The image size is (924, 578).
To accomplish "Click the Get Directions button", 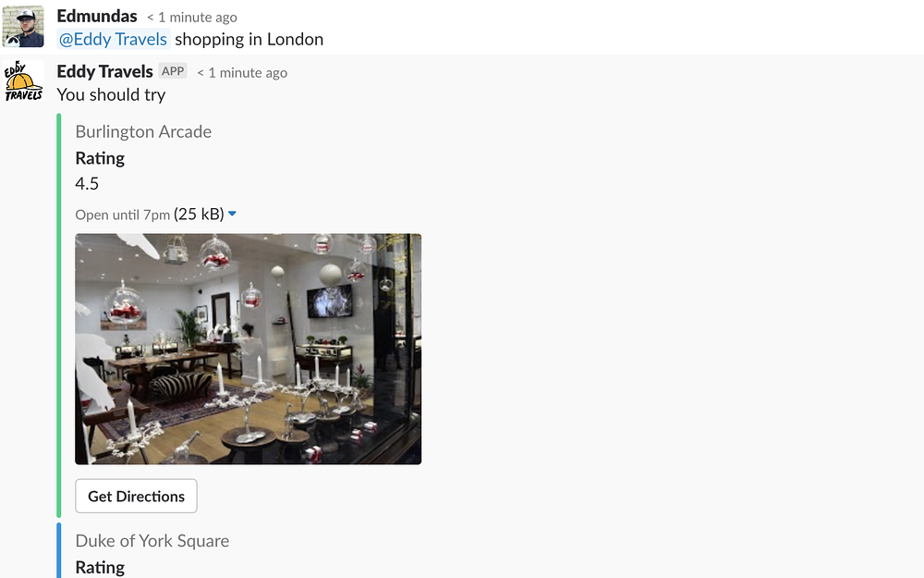I will 136,496.
